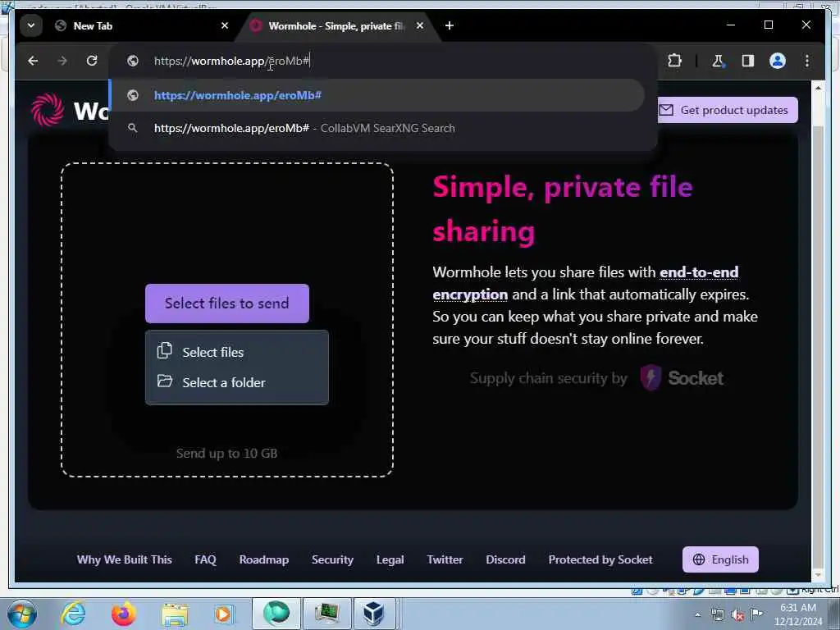Click the Socket logo
Screen dimensions: 840x630
(682, 378)
